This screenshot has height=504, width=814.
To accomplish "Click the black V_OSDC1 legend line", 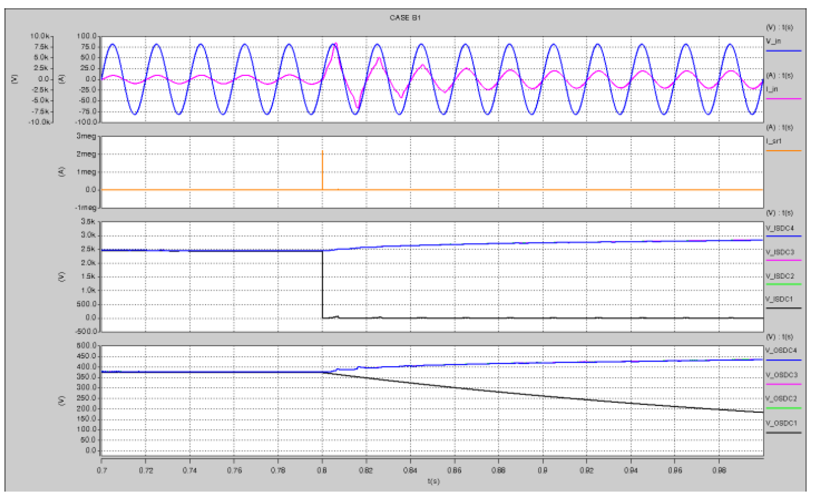I will [783, 433].
